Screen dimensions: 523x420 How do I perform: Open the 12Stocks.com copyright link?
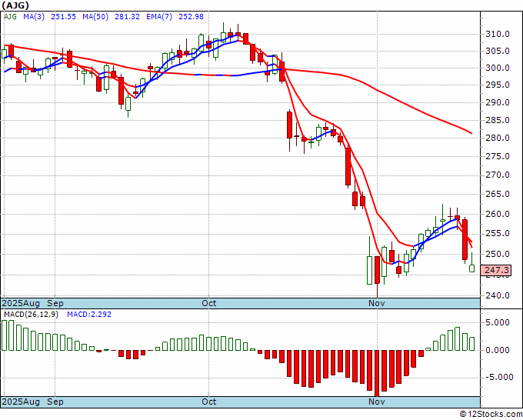point(491,415)
